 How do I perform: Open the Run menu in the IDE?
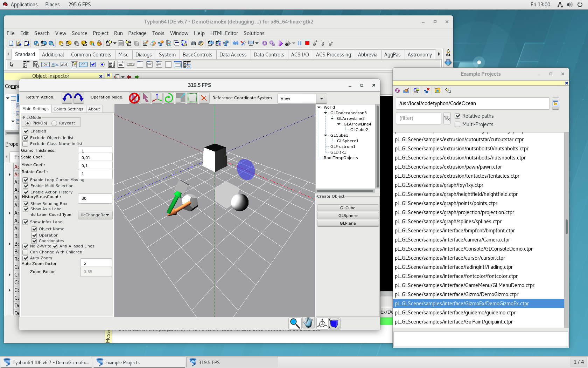pos(118,33)
